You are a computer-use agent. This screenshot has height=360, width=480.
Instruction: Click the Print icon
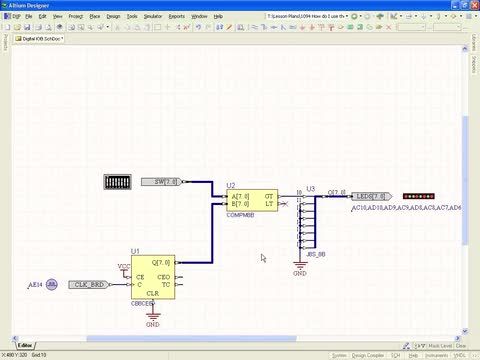(39, 27)
